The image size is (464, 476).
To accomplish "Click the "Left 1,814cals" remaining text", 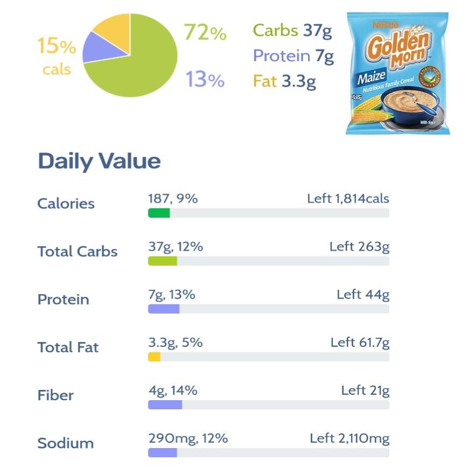I will pyautogui.click(x=348, y=199).
